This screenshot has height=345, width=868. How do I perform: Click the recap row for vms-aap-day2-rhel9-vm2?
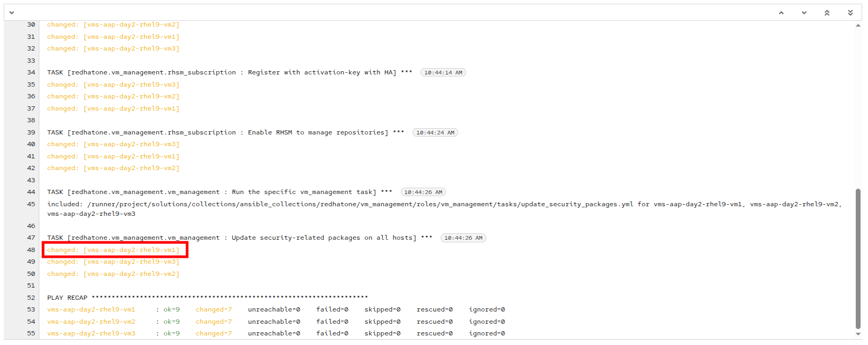click(276, 322)
